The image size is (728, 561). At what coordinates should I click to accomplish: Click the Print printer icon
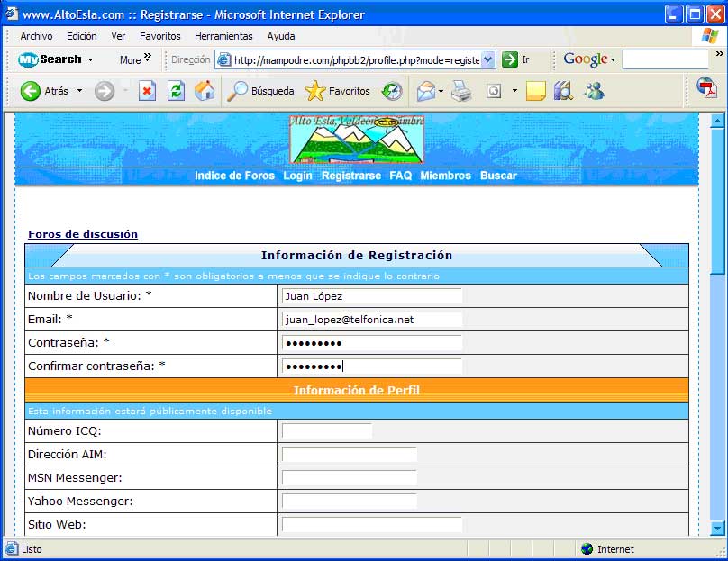[461, 91]
